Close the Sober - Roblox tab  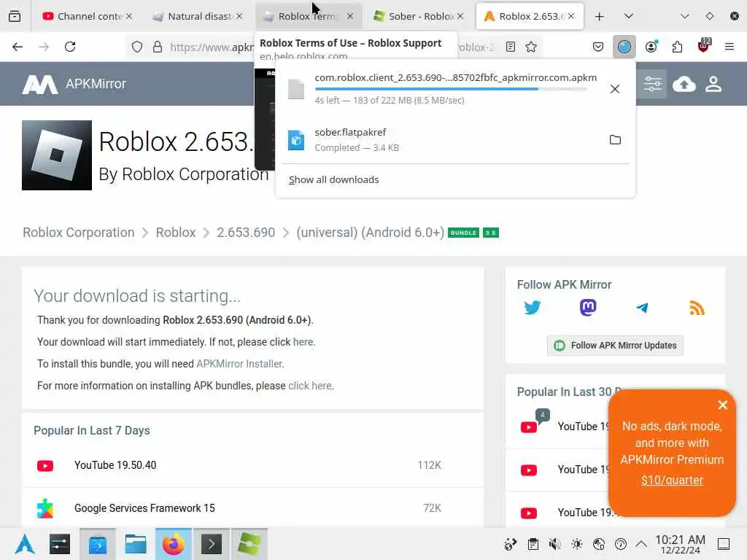460,16
